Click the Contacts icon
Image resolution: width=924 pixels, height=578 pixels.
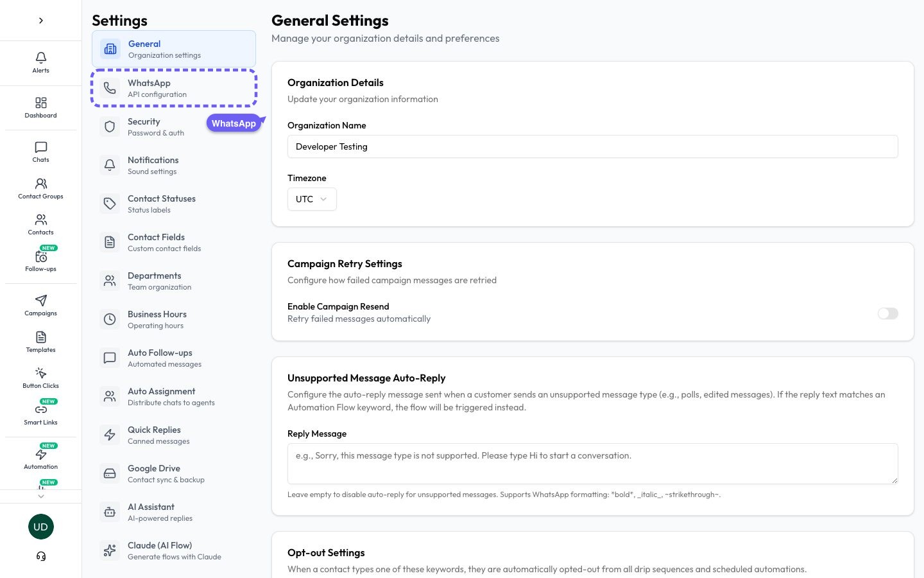pyautogui.click(x=40, y=220)
